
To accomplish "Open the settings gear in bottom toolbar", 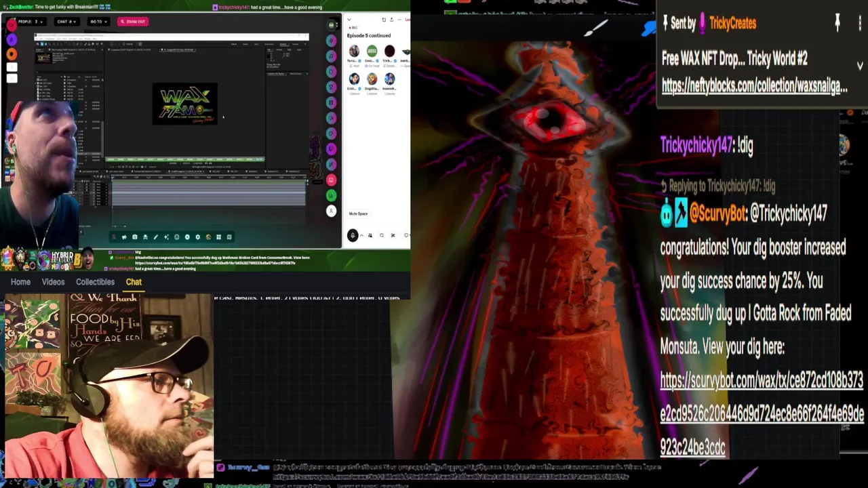I will 198,237.
